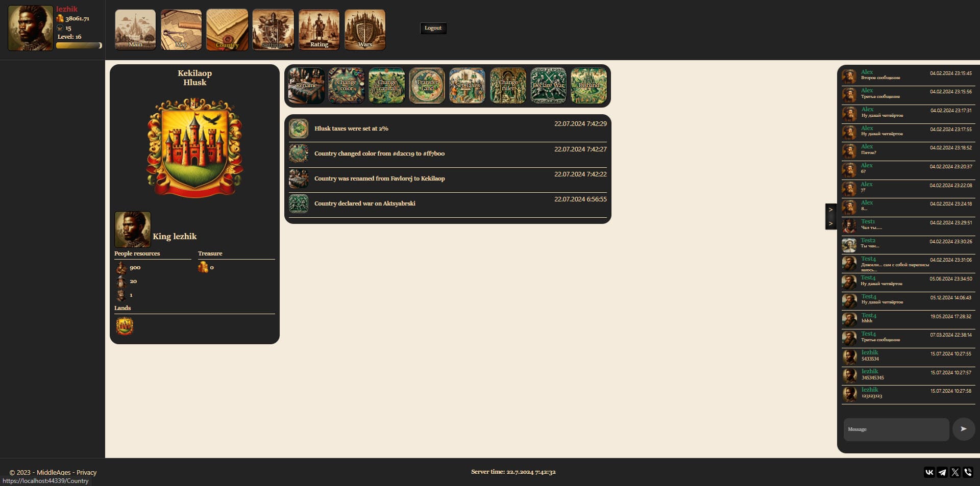Click the experience level progress bar
The height and width of the screenshot is (486, 980).
(x=79, y=45)
